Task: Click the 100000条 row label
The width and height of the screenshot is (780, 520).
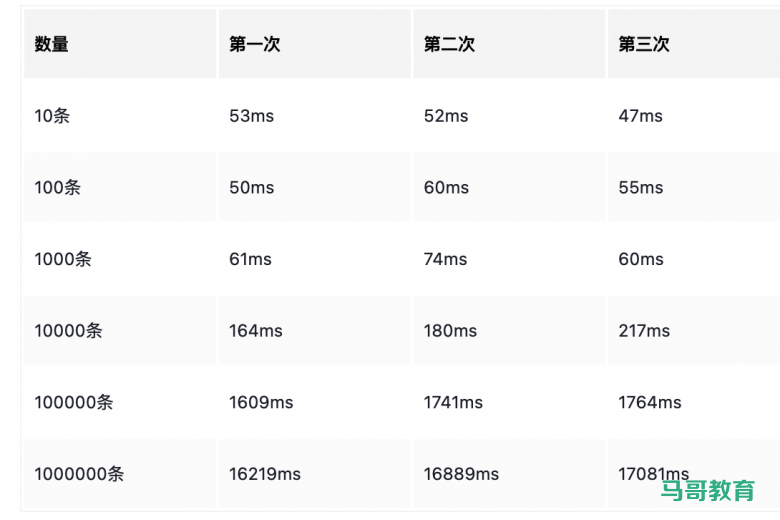Action: pyautogui.click(x=74, y=402)
